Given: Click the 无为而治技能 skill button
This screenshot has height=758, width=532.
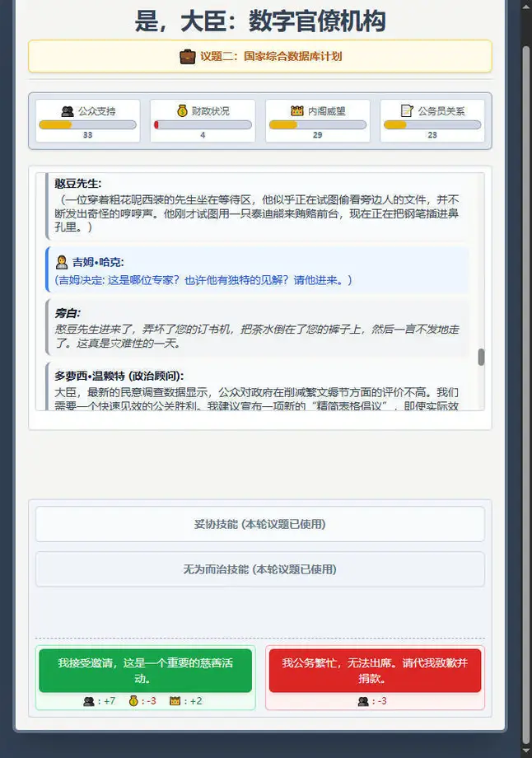Looking at the screenshot, I should pos(259,569).
